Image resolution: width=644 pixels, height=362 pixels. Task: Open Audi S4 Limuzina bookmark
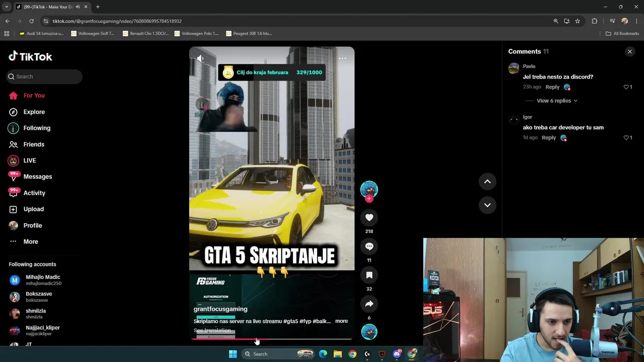tap(41, 34)
